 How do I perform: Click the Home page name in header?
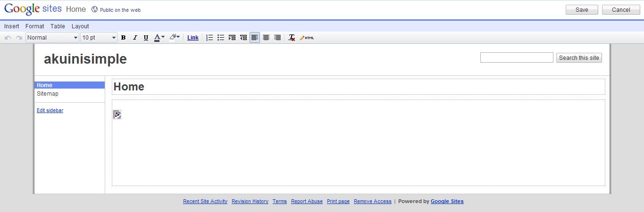[x=76, y=9]
